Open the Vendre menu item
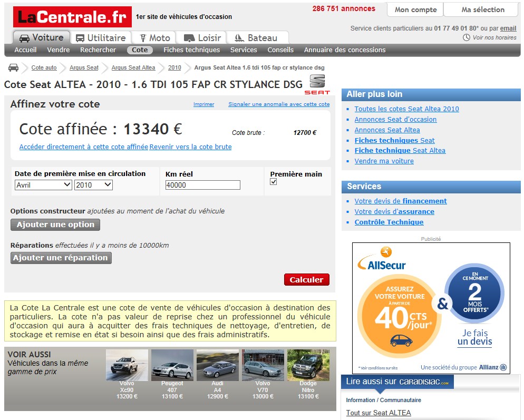The width and height of the screenshot is (524, 420). [59, 50]
